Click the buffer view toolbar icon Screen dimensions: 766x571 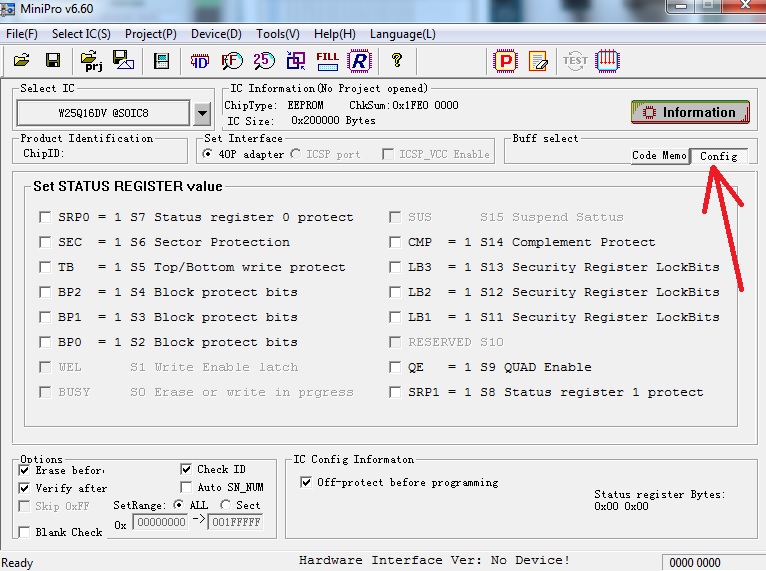tap(161, 61)
